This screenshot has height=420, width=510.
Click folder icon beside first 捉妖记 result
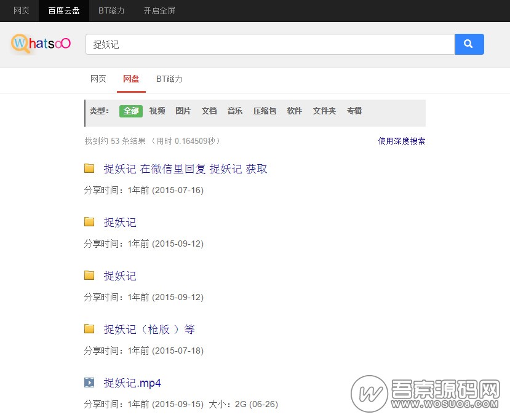pyautogui.click(x=89, y=168)
